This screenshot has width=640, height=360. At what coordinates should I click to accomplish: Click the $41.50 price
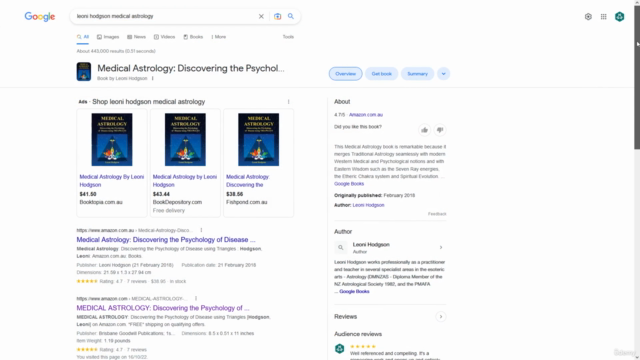point(88,194)
